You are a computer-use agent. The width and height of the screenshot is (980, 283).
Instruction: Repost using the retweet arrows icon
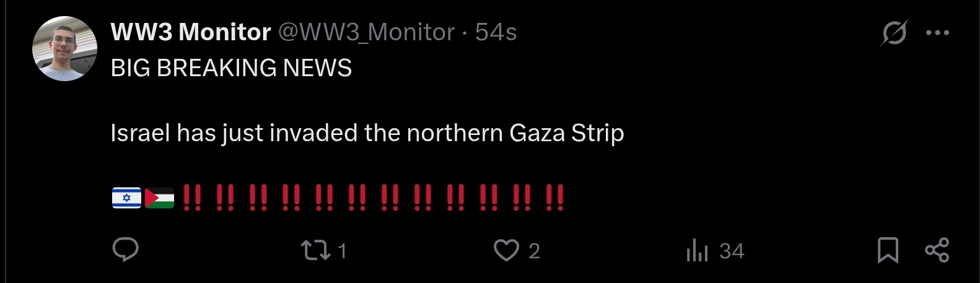point(316,250)
